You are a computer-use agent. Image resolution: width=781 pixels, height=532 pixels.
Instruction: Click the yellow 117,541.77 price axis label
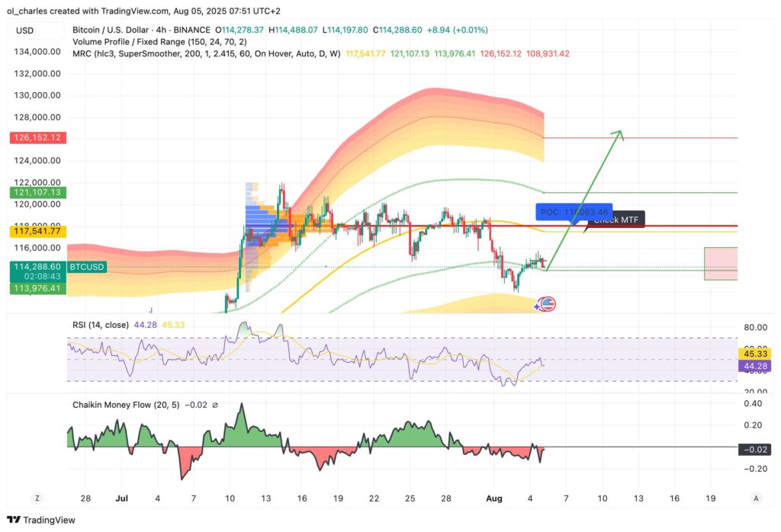(x=37, y=230)
